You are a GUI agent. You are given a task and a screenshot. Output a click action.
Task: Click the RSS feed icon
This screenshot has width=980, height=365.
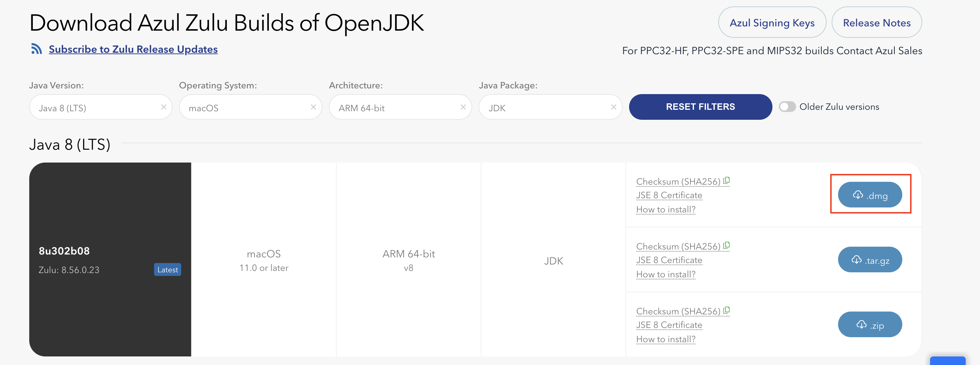coord(36,49)
